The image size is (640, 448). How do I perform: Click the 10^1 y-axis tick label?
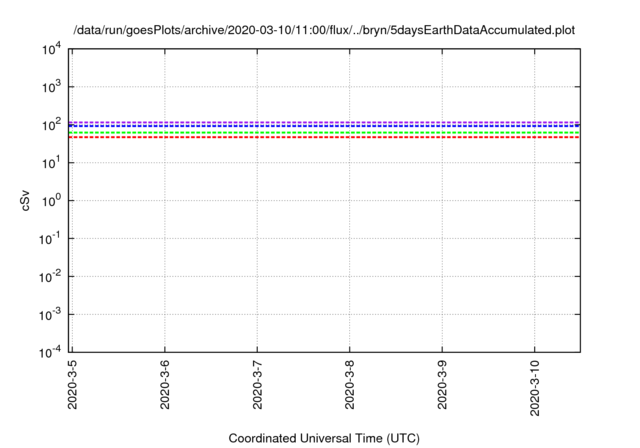(x=51, y=163)
